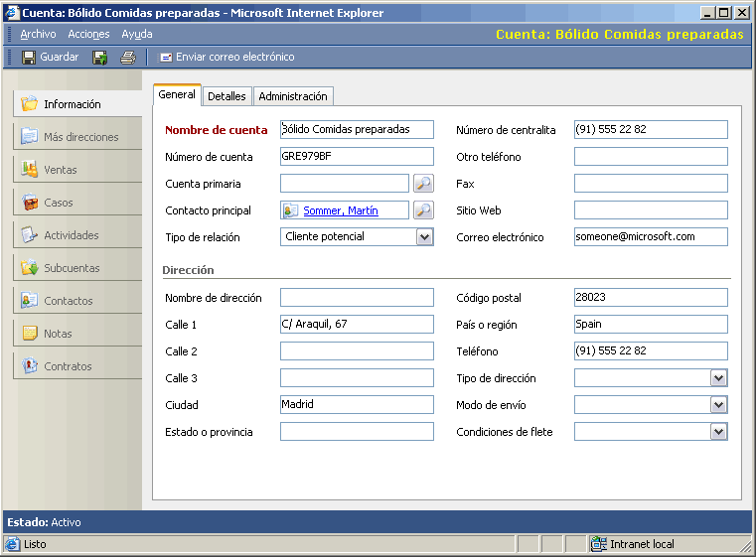The width and height of the screenshot is (756, 557).
Task: Open the Sommer, Martín contact link
Action: click(x=341, y=210)
